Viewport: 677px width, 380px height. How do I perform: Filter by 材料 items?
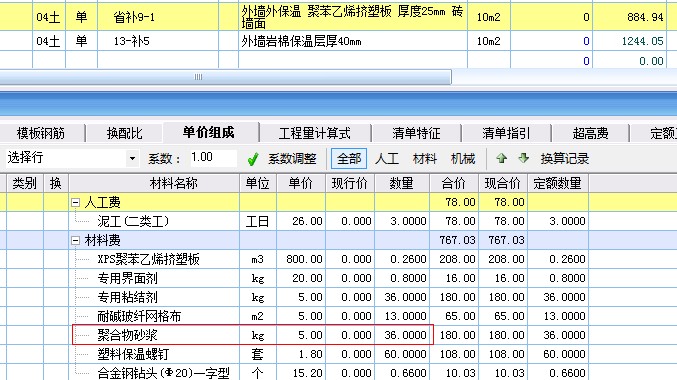click(x=425, y=158)
